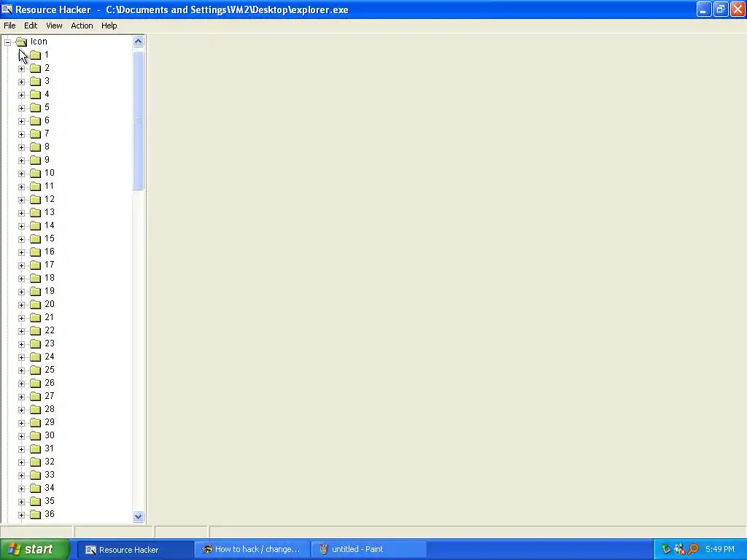Open the File menu
The image size is (747, 560).
click(9, 26)
